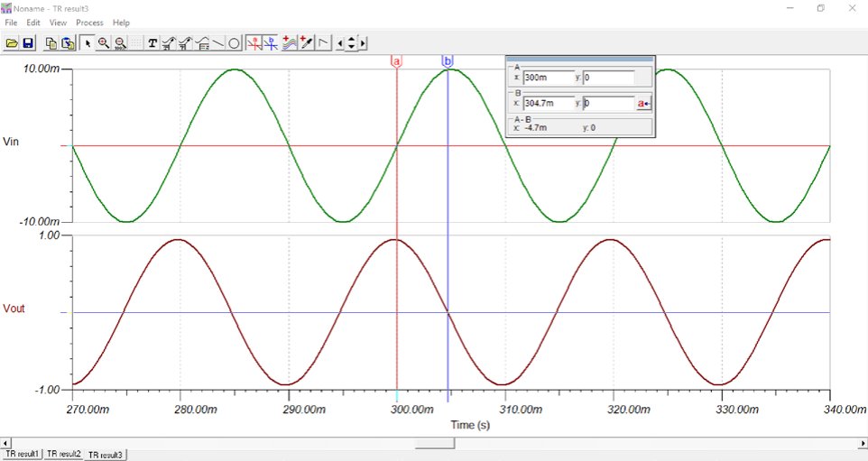Open the Process menu

(x=89, y=23)
